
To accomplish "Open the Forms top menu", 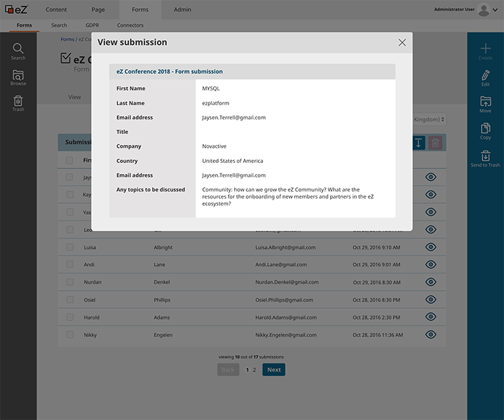I will pos(140,10).
